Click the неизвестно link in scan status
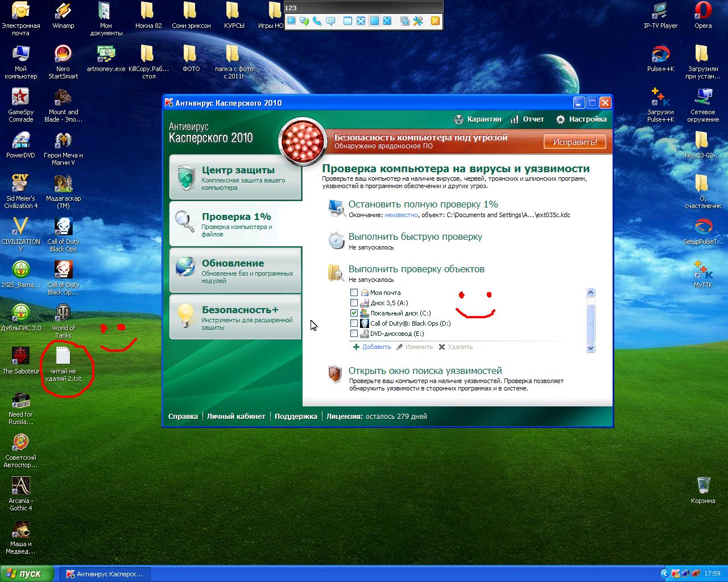The width and height of the screenshot is (728, 582). [401, 215]
